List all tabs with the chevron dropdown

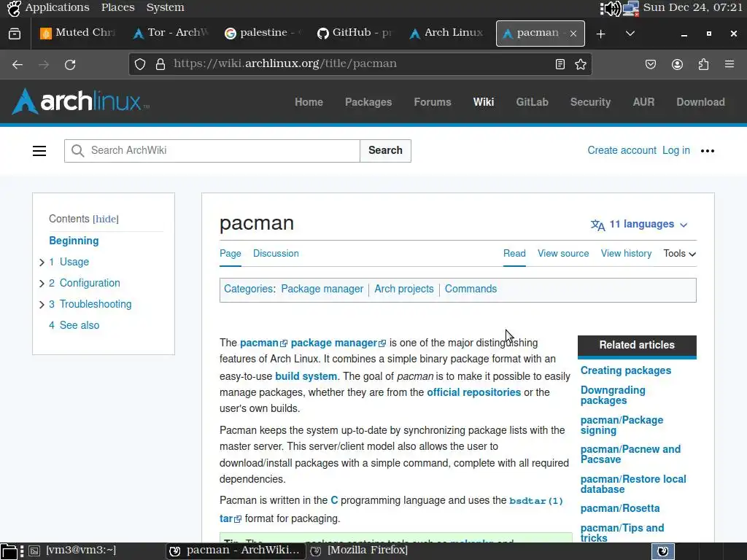point(630,34)
